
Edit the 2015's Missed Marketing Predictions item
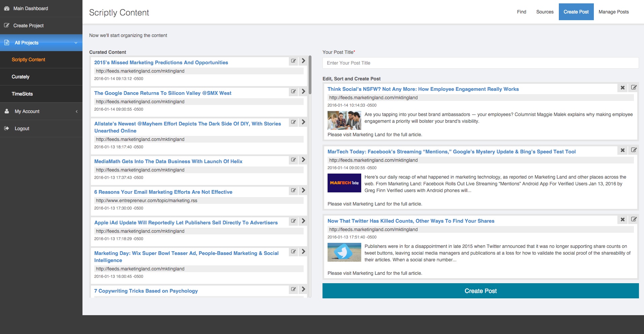pyautogui.click(x=294, y=61)
